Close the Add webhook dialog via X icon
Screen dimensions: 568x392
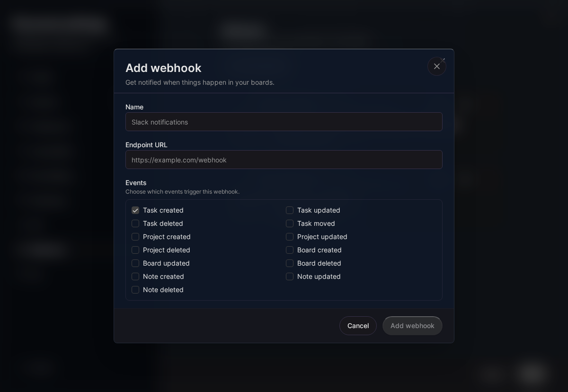pyautogui.click(x=437, y=66)
